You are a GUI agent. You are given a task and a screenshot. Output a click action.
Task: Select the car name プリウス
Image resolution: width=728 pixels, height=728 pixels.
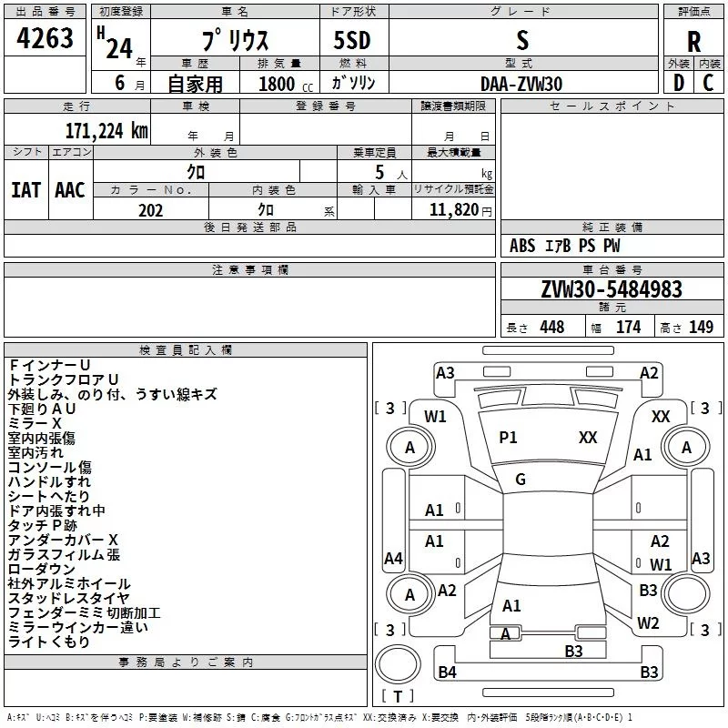[x=236, y=40]
